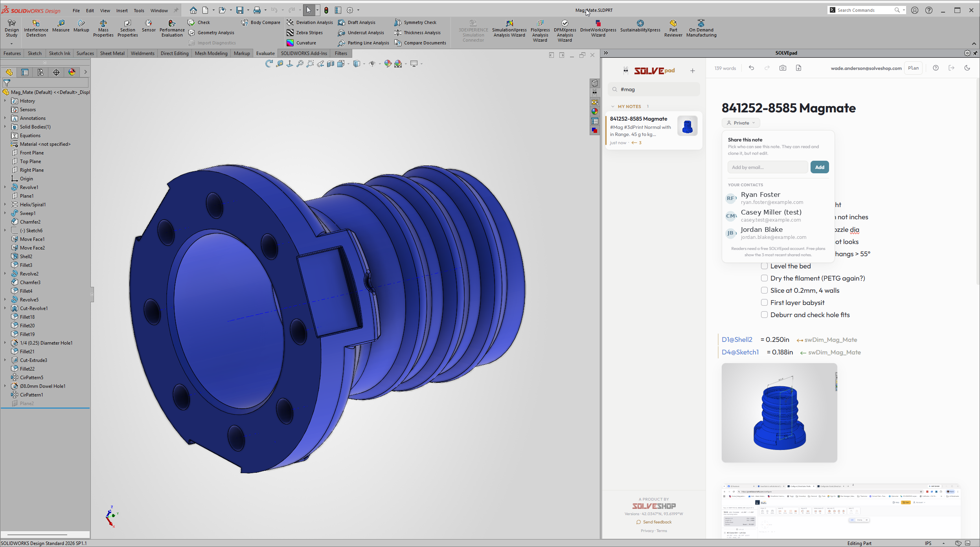The height and width of the screenshot is (547, 980).
Task: Toggle SOLVEpad dark mode moon icon
Action: pyautogui.click(x=967, y=68)
